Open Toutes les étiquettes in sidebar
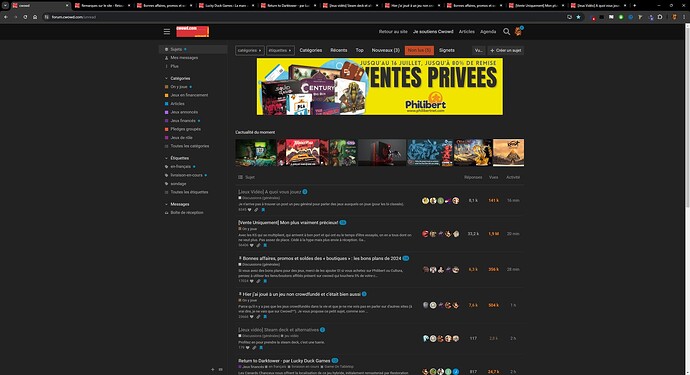This screenshot has width=690, height=375. coord(187,192)
